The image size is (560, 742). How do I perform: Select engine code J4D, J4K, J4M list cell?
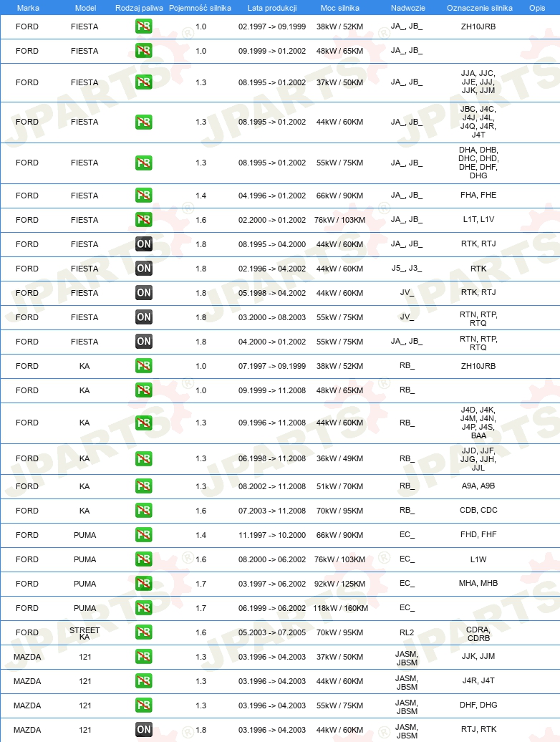click(478, 423)
